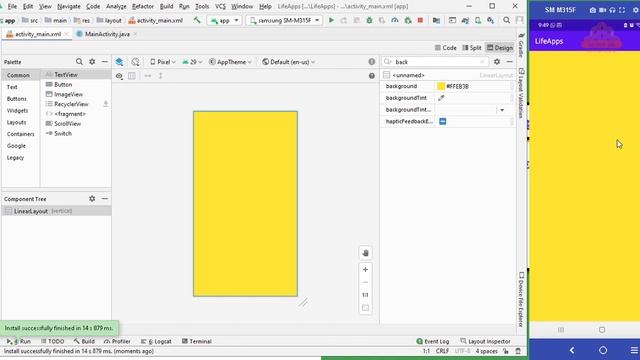This screenshot has height=360, width=640.
Task: Open the Profiler tool window
Action: (117, 341)
